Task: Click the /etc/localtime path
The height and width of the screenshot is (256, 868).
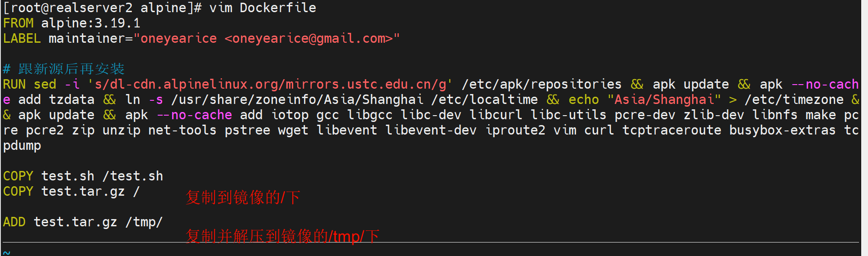Action: click(484, 99)
